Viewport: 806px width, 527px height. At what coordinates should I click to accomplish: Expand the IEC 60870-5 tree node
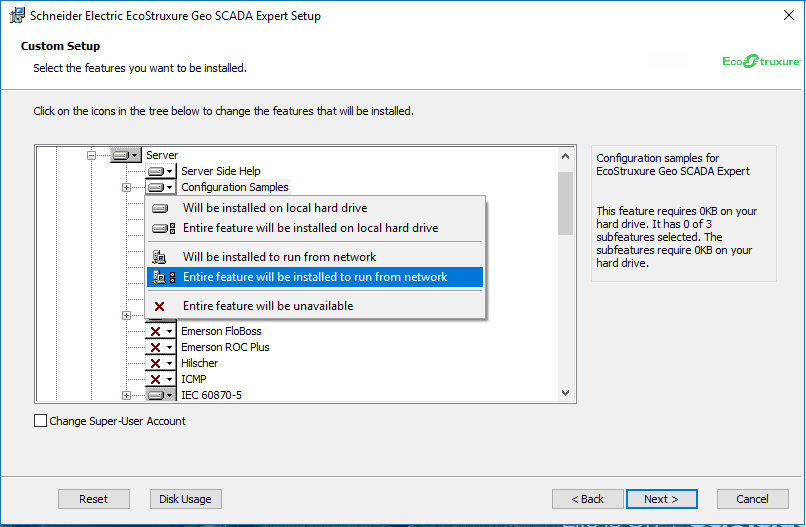(x=126, y=395)
